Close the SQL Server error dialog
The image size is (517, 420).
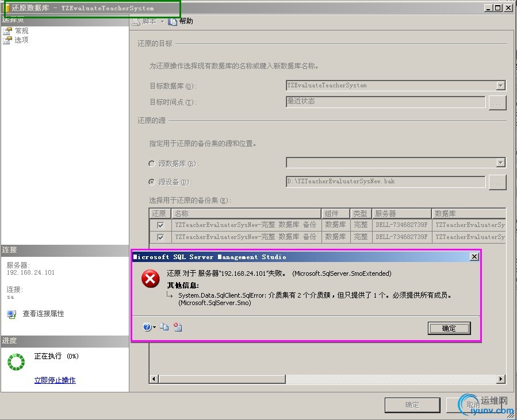tap(474, 257)
